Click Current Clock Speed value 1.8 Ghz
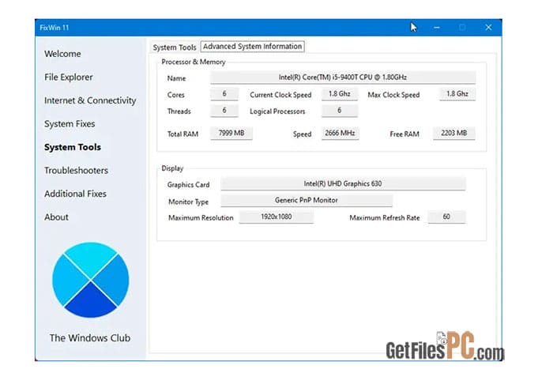 pyautogui.click(x=339, y=94)
